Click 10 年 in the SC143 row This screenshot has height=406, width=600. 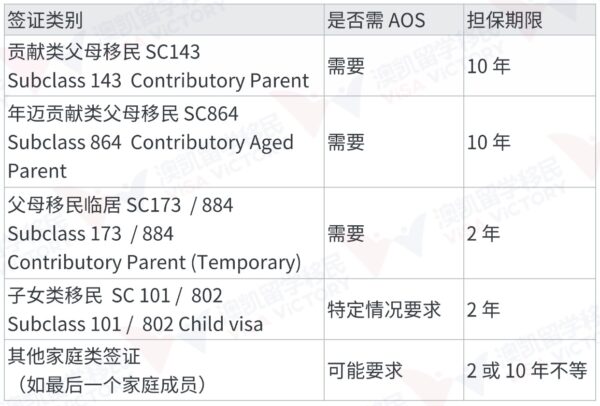coord(490,67)
